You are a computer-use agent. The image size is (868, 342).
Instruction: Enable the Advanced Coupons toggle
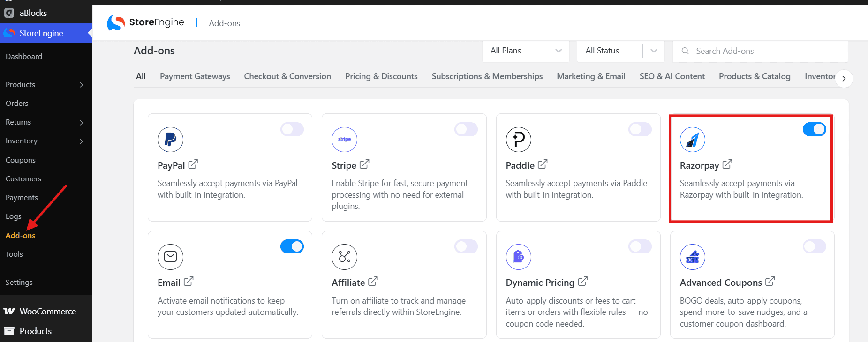click(x=815, y=246)
